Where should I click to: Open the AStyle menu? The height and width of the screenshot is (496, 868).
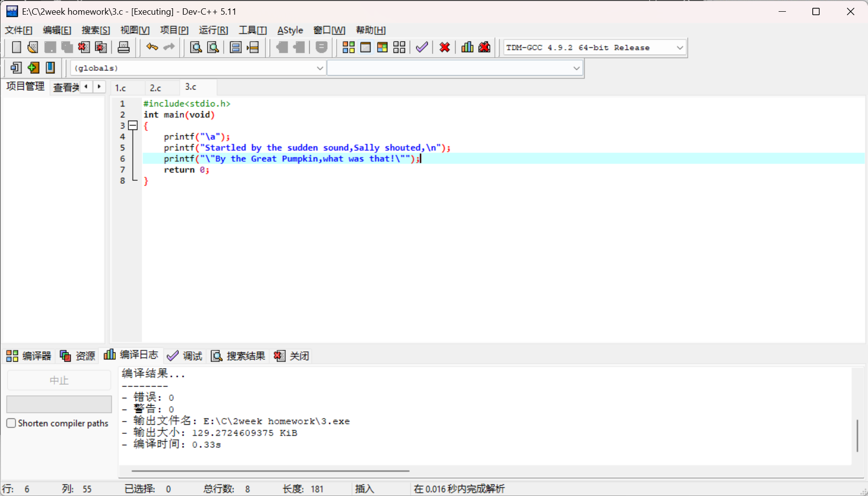pyautogui.click(x=290, y=30)
